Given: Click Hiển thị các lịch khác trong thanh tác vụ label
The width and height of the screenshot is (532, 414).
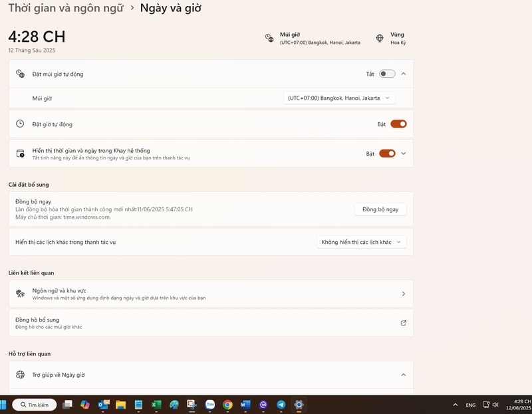Looking at the screenshot, I should click(65, 242).
